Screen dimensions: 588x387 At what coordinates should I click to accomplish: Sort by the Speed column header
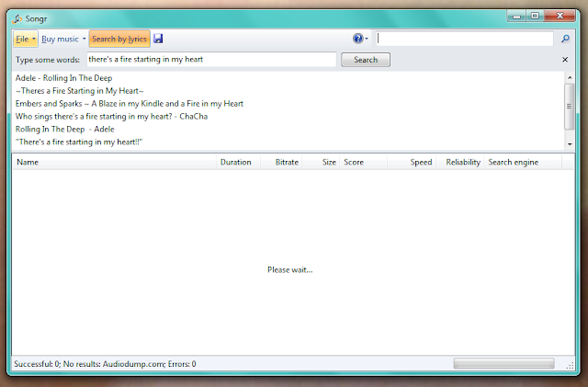[412, 162]
